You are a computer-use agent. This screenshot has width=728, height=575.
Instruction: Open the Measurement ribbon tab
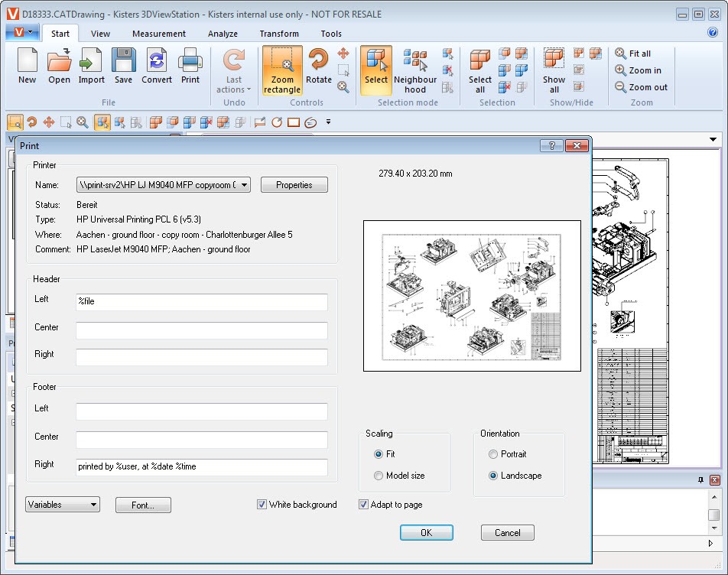[x=159, y=34]
